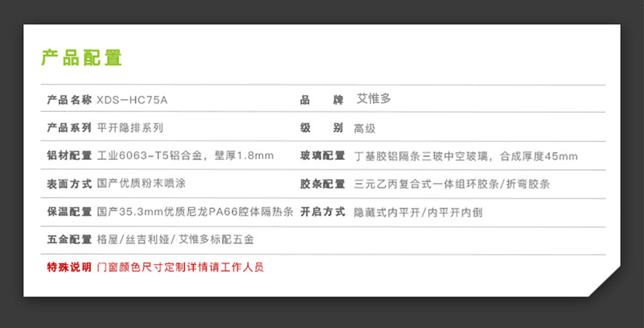
Task: Select the 玻璃配置 label
Action: coord(323,155)
